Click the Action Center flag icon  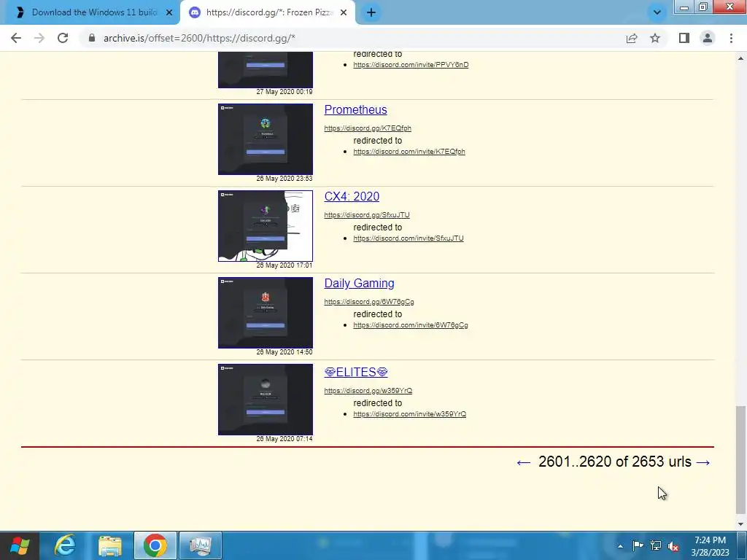[x=638, y=545]
